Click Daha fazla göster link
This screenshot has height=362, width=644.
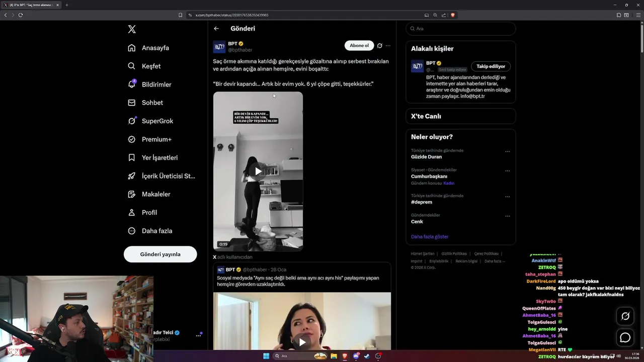pyautogui.click(x=430, y=236)
